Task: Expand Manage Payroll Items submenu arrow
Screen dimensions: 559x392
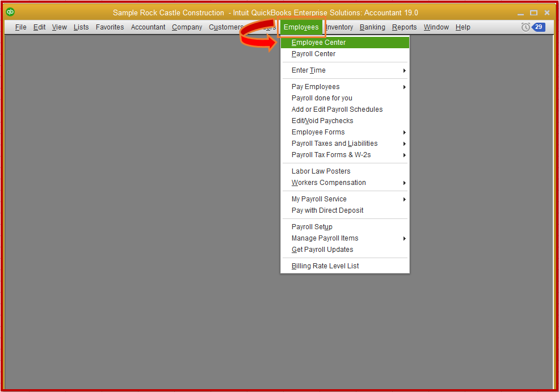Action: click(404, 239)
